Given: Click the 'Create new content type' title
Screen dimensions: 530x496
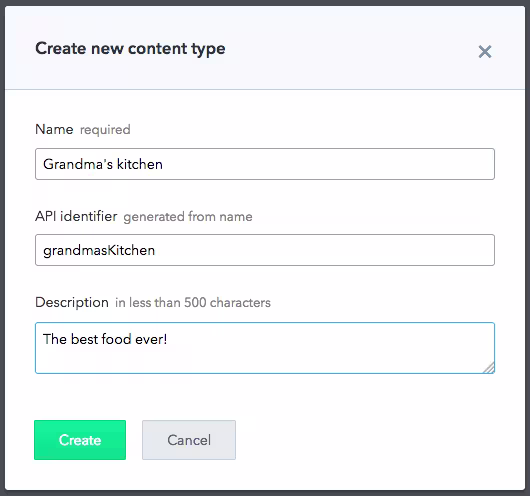Looking at the screenshot, I should click(130, 49).
